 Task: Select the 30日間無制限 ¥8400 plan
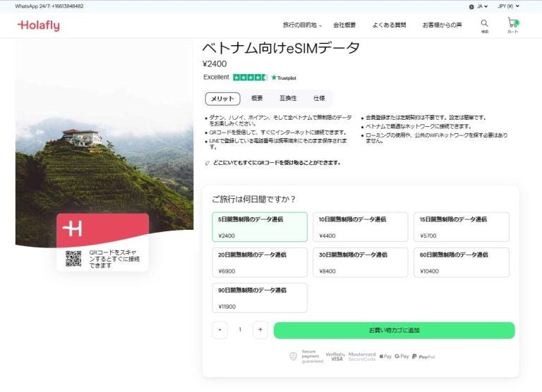pyautogui.click(x=361, y=262)
